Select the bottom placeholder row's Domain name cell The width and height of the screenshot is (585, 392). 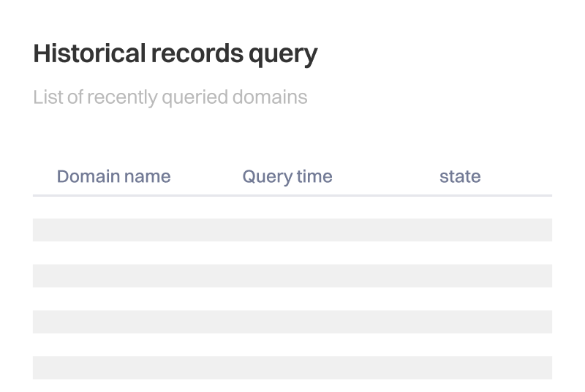click(113, 367)
